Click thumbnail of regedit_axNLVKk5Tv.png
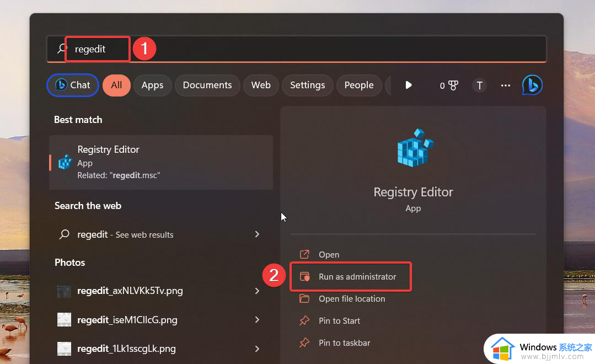The image size is (595, 364). click(x=64, y=291)
